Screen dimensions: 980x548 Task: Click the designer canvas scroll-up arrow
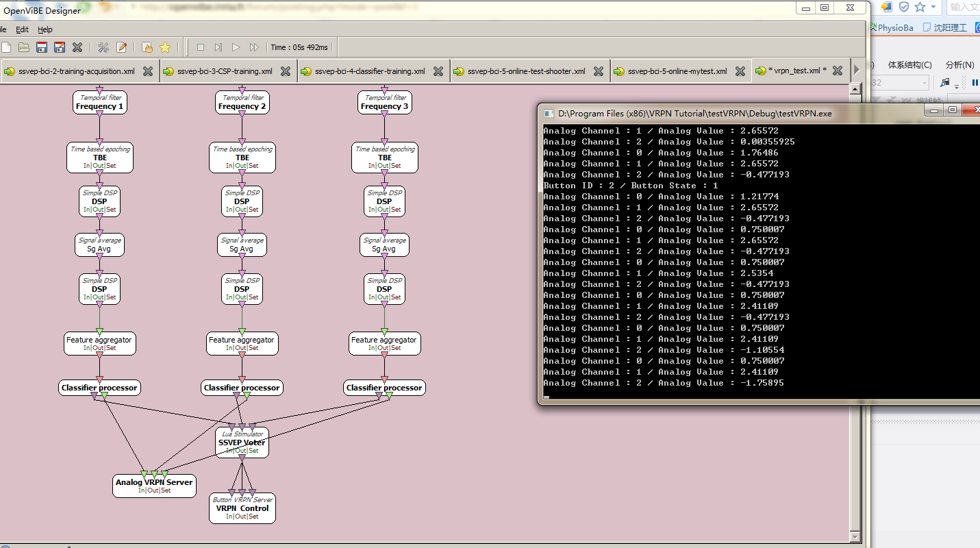tap(854, 89)
